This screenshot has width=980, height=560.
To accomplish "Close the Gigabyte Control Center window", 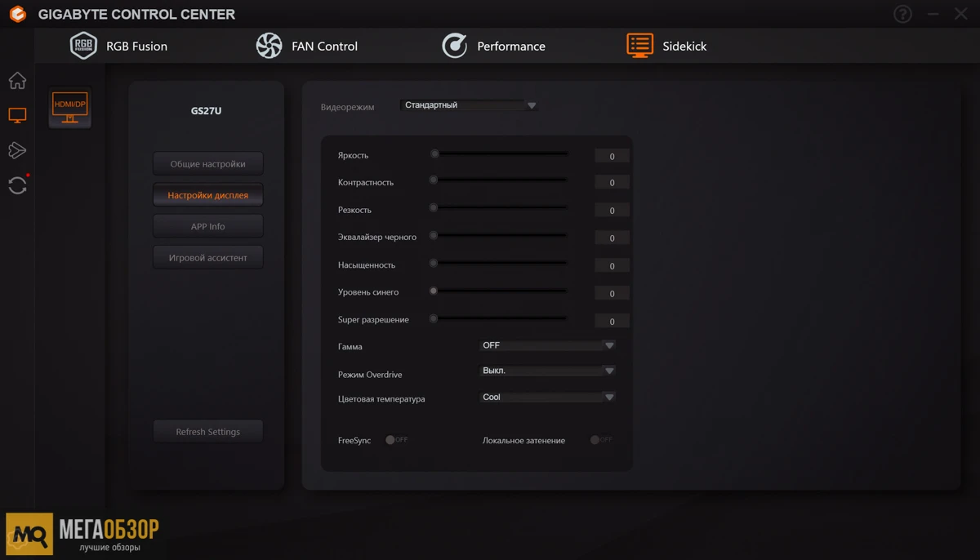I will coord(961,14).
